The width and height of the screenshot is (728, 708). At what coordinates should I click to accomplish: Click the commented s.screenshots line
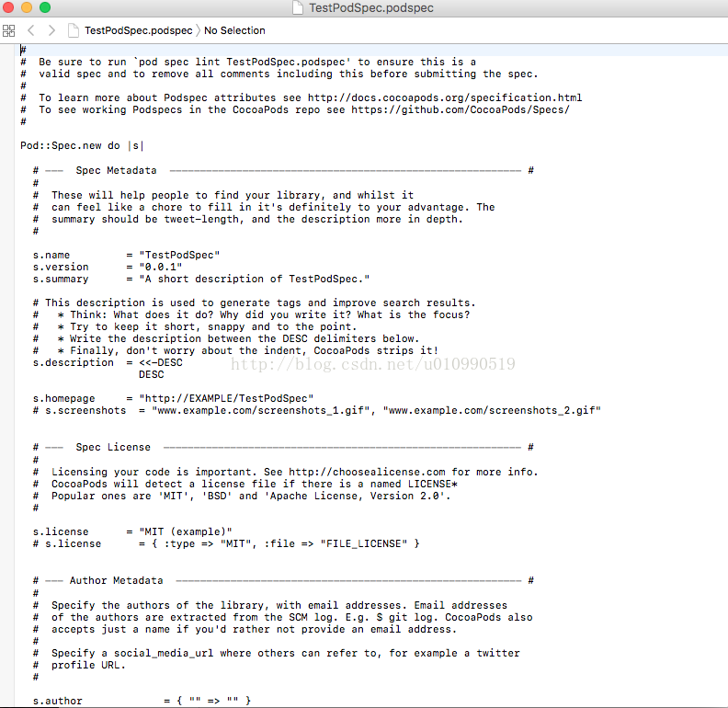click(x=316, y=410)
